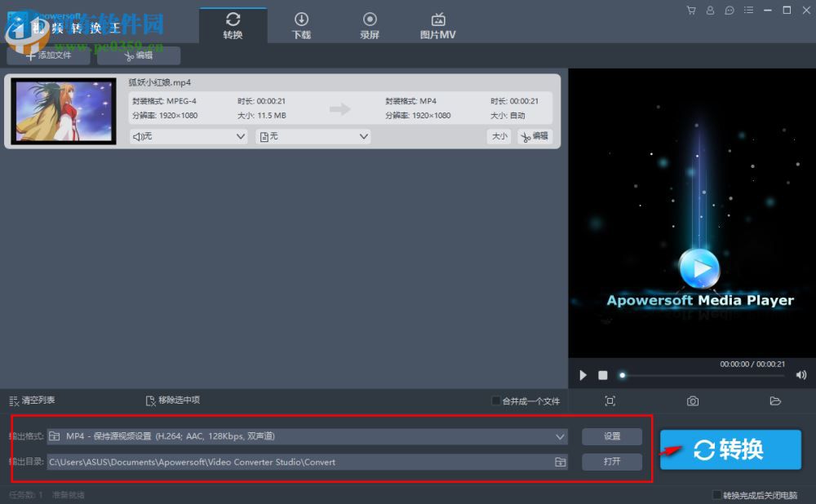Screen dimensions: 816x504
Task: Switch to the 图片MV tab
Action: click(x=437, y=24)
